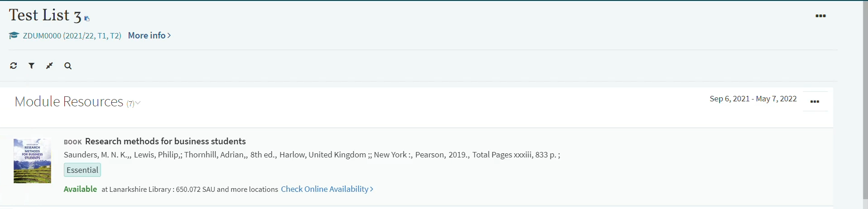868x209 pixels.
Task: Open the More info link
Action: coord(149,35)
